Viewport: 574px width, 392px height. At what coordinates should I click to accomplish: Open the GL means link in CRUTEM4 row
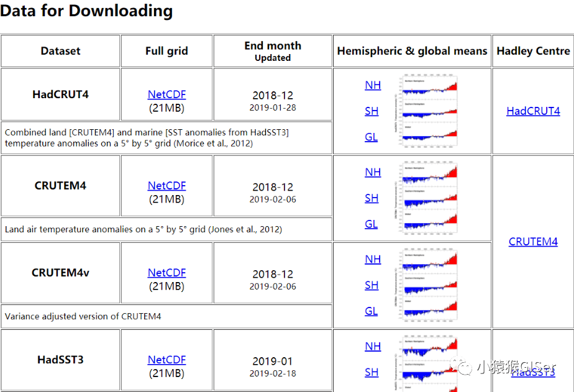tap(371, 224)
